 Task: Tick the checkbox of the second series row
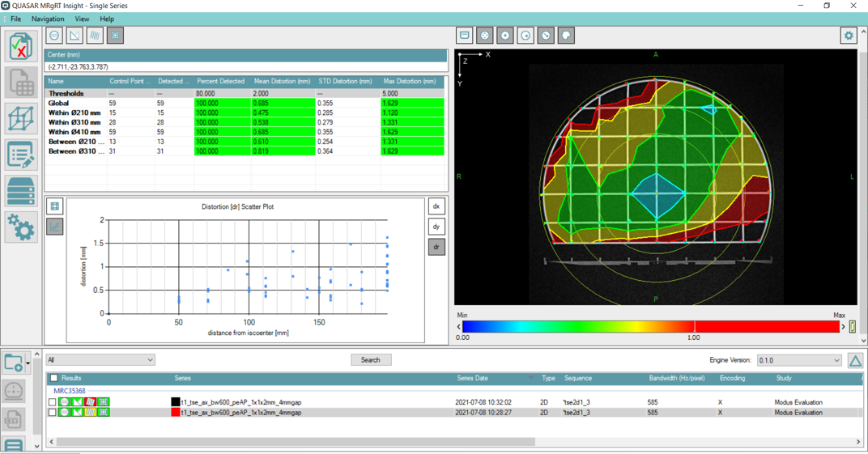[53, 413]
